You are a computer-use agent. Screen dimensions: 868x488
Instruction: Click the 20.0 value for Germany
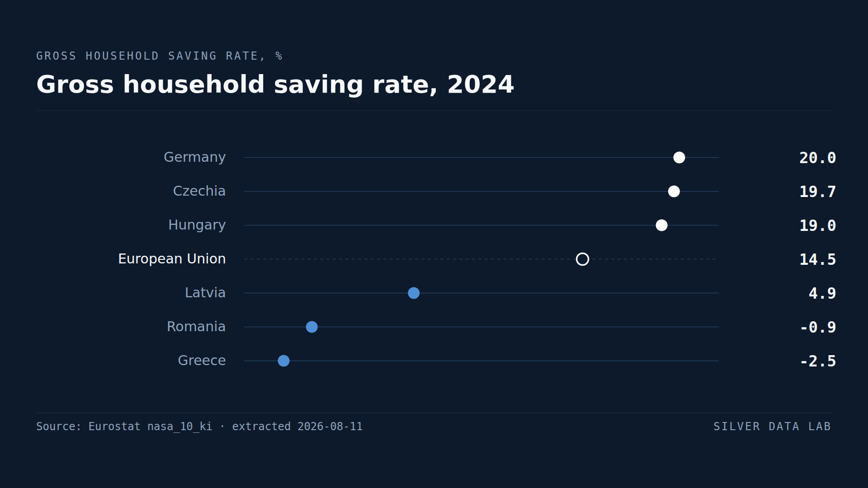[x=818, y=158]
